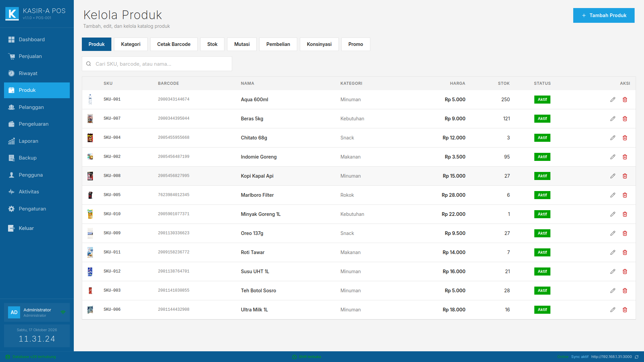Open the Stok tab
Viewport: 644px width, 362px height.
[x=212, y=44]
